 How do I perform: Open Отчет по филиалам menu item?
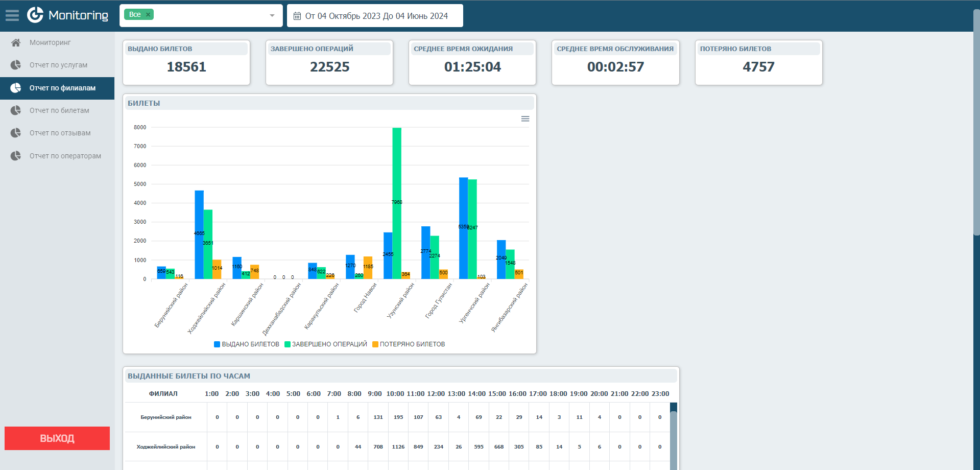click(62, 88)
